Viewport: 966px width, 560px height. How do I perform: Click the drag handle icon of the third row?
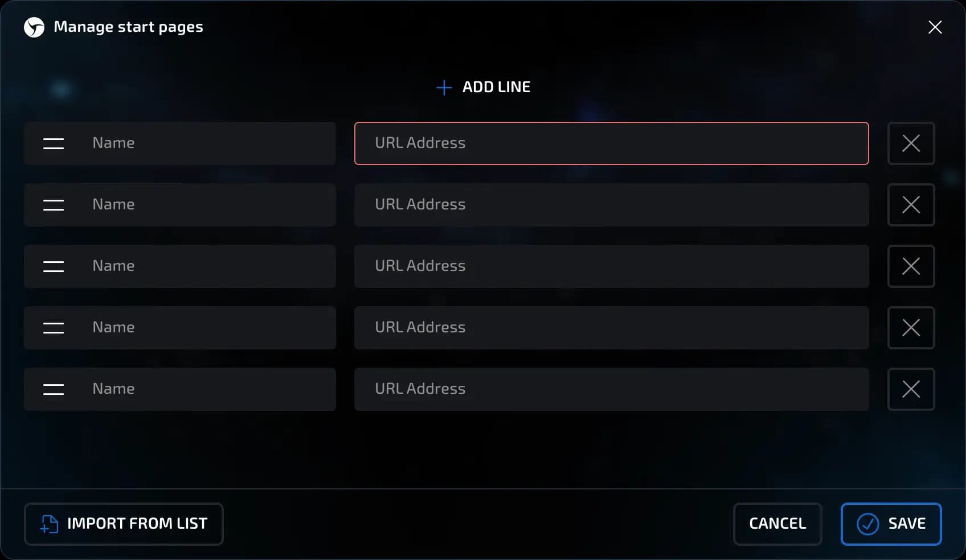point(54,266)
